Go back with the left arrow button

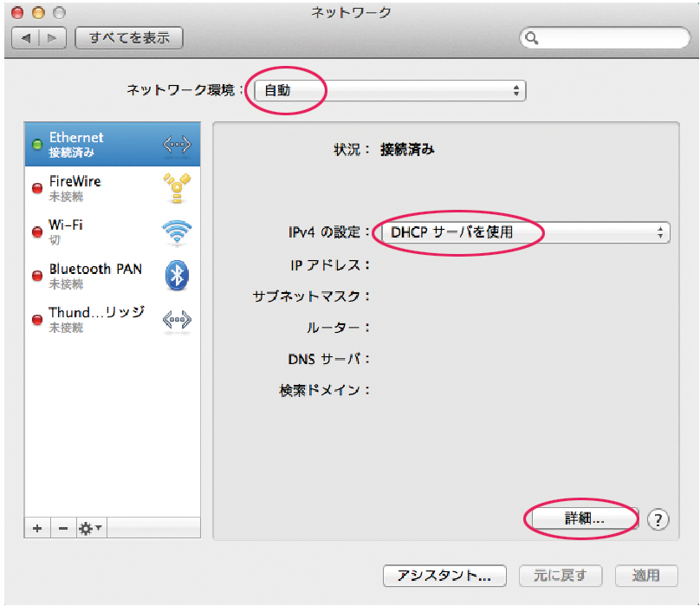point(26,38)
